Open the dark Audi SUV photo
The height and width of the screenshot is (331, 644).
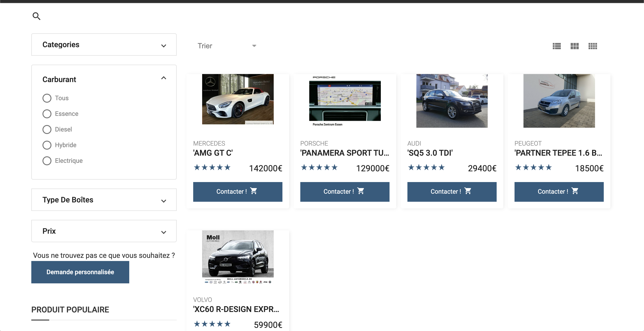[452, 101]
